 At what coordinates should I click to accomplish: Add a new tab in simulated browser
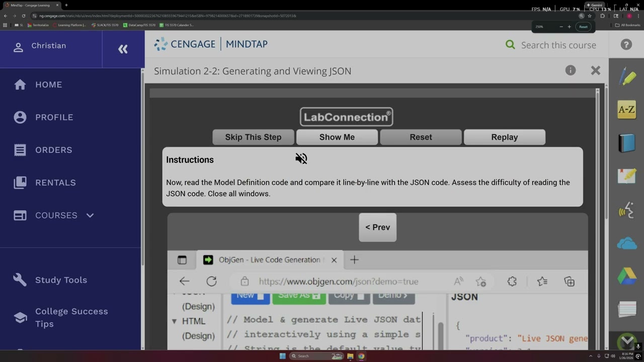click(x=354, y=260)
